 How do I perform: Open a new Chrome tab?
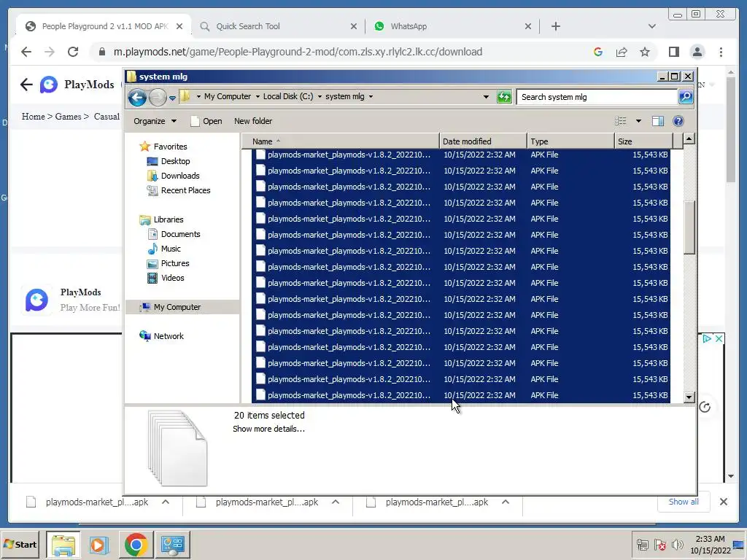(x=555, y=26)
